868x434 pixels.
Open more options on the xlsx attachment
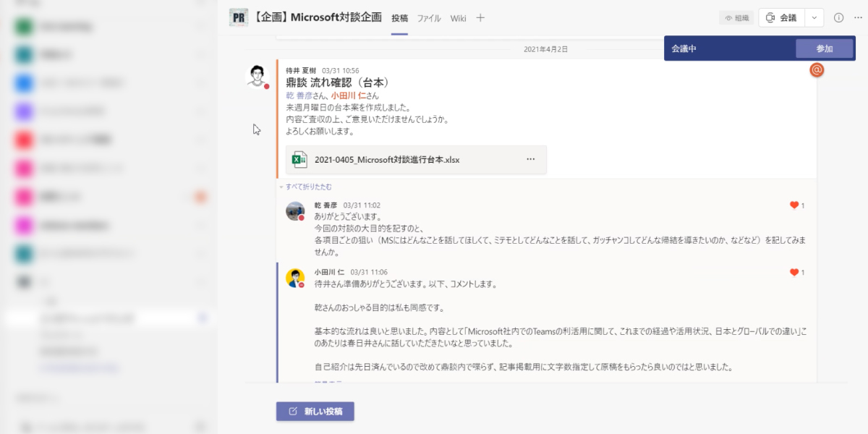pos(530,160)
